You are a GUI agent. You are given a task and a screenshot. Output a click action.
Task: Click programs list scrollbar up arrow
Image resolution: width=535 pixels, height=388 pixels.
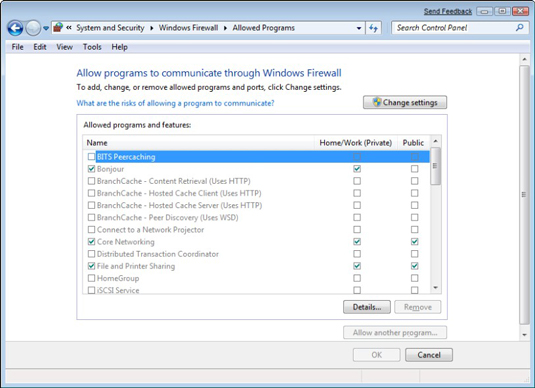pos(435,141)
